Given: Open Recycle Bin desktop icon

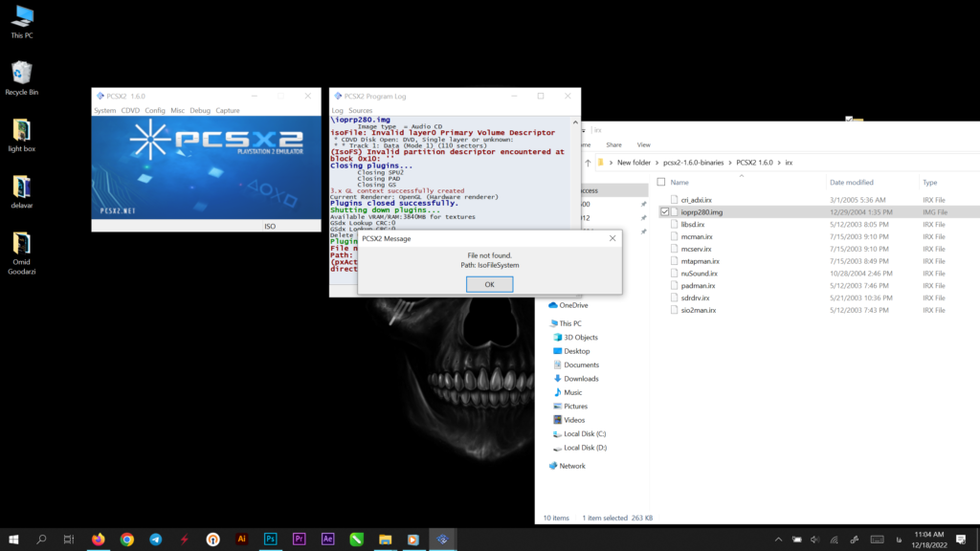Looking at the screenshot, I should pos(21,77).
